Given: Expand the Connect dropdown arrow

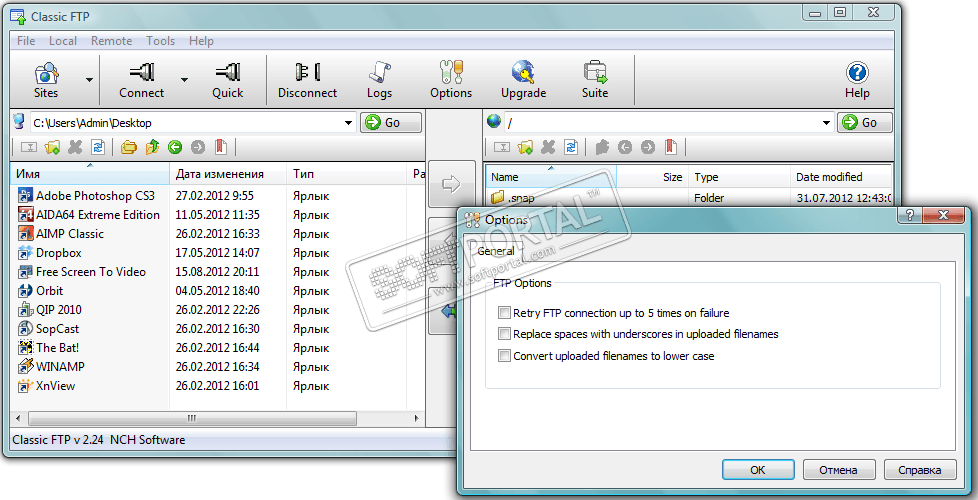Looking at the screenshot, I should tap(184, 80).
